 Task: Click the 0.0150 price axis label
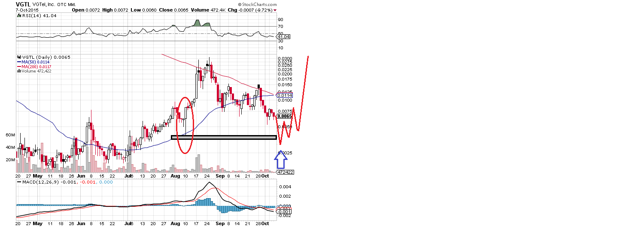(x=285, y=85)
